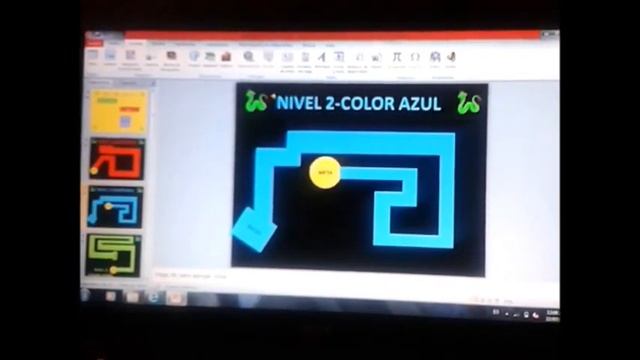Select the Insertar ribbon tab

pyautogui.click(x=136, y=42)
